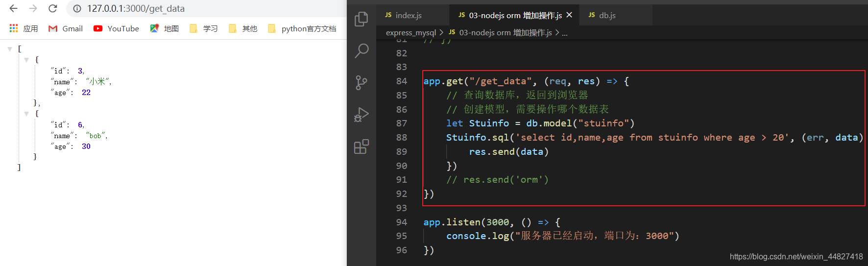Click the commented res.send('orm') line
This screenshot has width=868, height=266.
pyautogui.click(x=497, y=180)
